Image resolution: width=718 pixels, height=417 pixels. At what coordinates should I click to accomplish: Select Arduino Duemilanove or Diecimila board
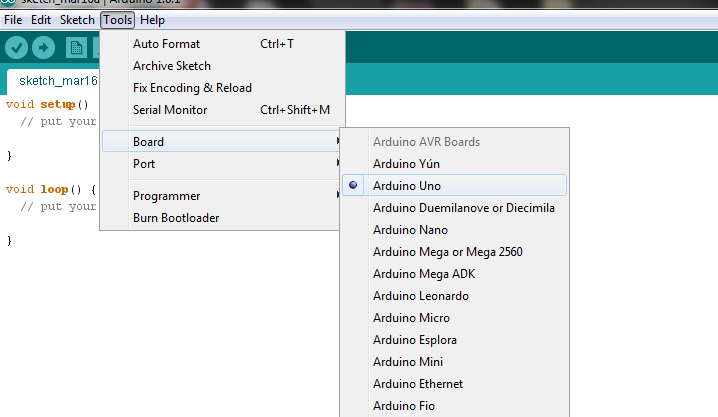coord(454,208)
